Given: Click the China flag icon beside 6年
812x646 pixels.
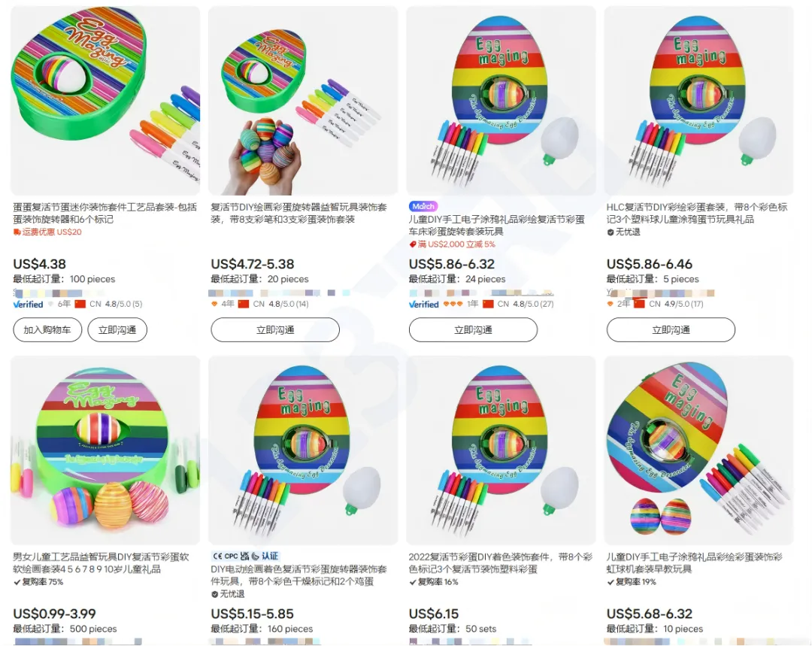Looking at the screenshot, I should click(80, 304).
